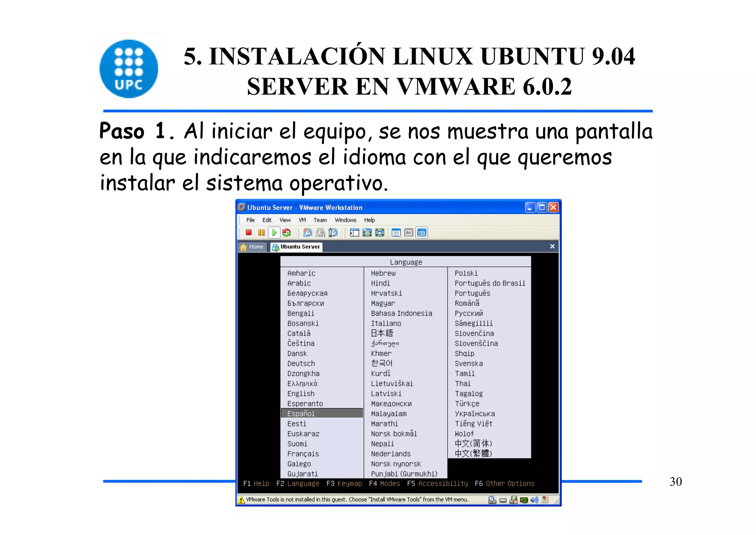Image resolution: width=756 pixels, height=535 pixels.
Task: Select Bahasa Indonesia entry
Action: click(402, 313)
